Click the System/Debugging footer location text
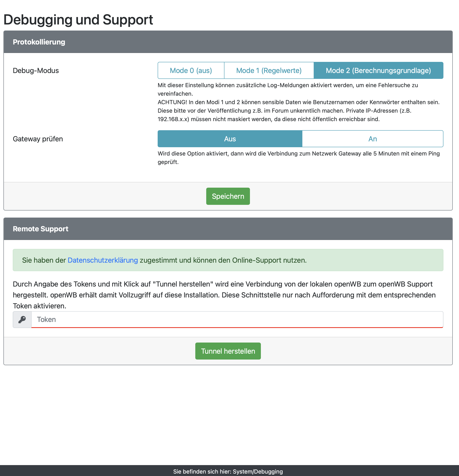 [228, 471]
